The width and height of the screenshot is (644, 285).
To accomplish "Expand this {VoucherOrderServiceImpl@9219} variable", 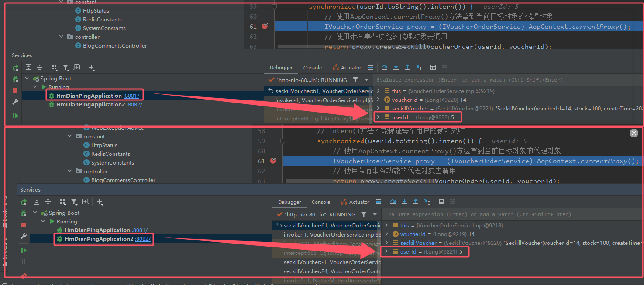I will (379, 91).
